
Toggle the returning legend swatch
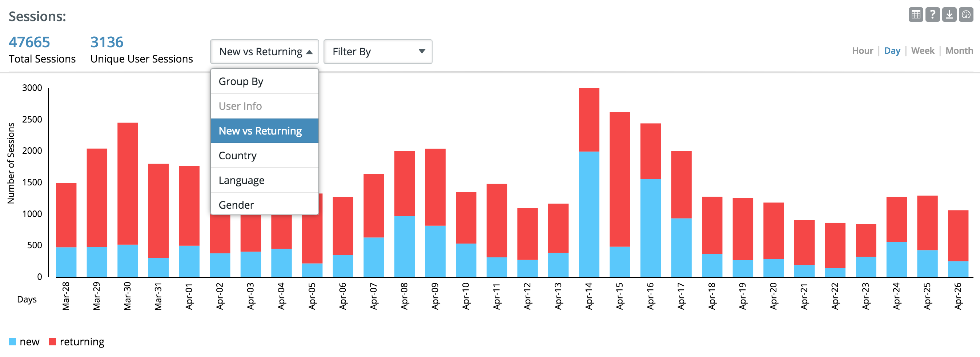click(x=52, y=342)
